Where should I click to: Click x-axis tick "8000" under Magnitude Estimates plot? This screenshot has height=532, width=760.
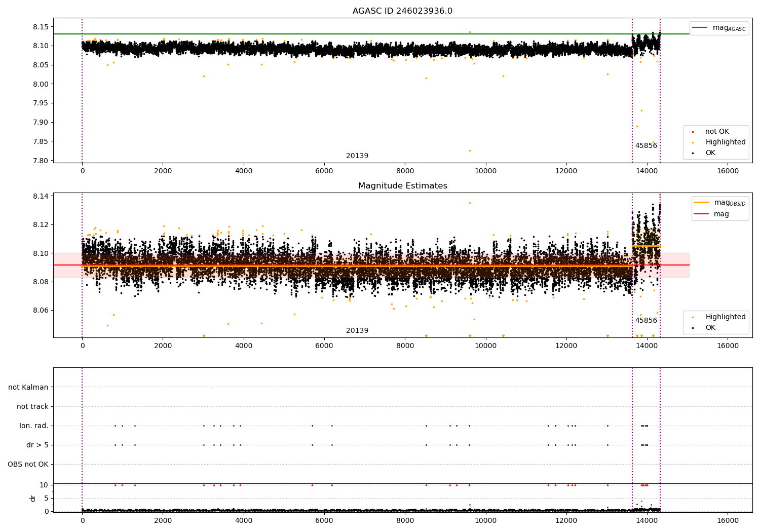(405, 346)
